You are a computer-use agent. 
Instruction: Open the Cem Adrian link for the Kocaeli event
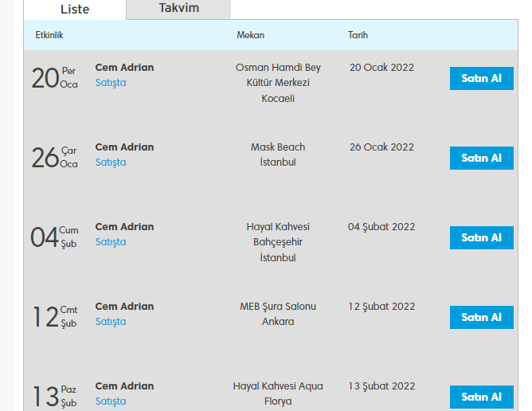tap(124, 68)
